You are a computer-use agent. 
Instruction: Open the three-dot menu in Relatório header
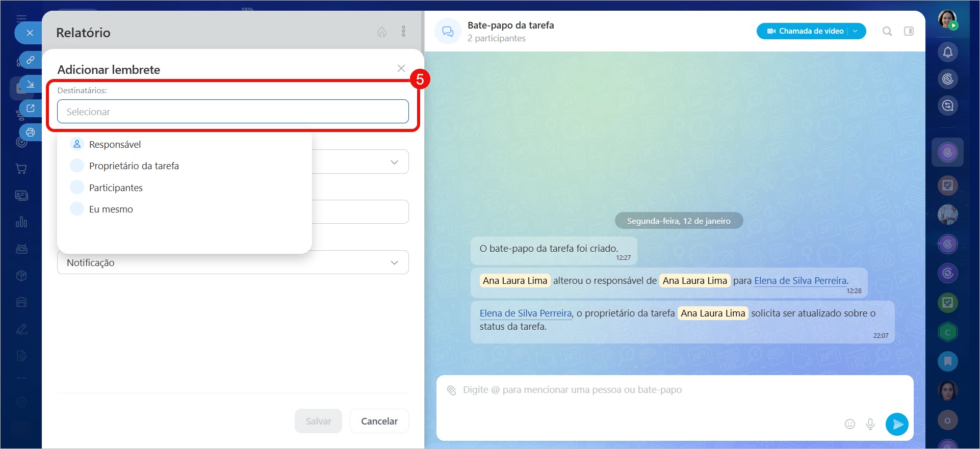(x=403, y=32)
